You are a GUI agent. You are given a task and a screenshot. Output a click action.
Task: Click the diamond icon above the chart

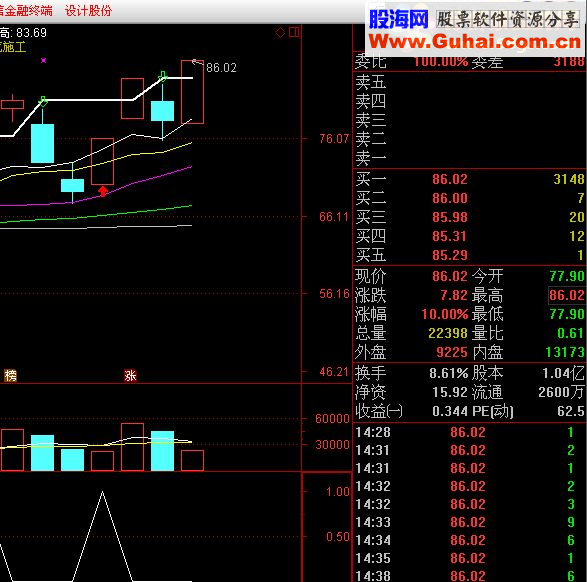coord(280,33)
